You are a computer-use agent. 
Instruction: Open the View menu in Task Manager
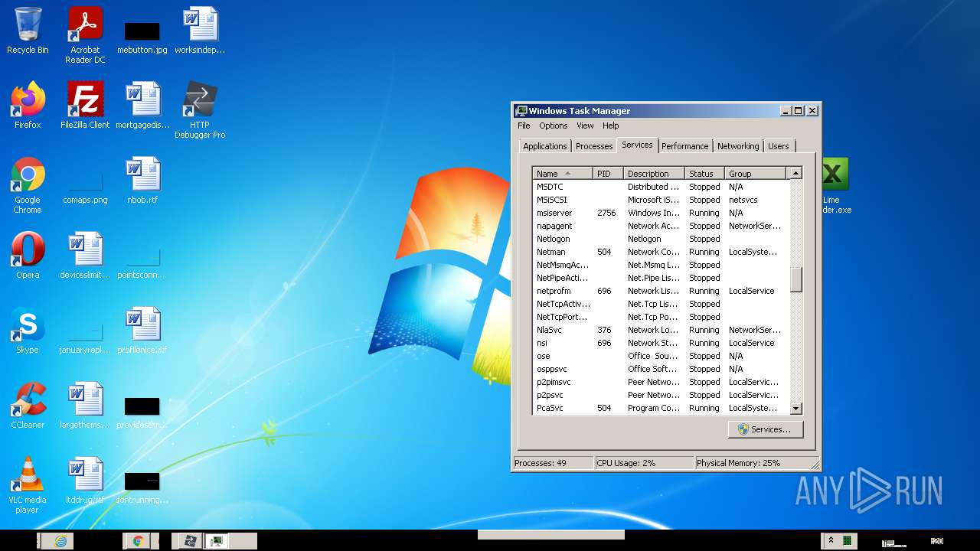585,126
